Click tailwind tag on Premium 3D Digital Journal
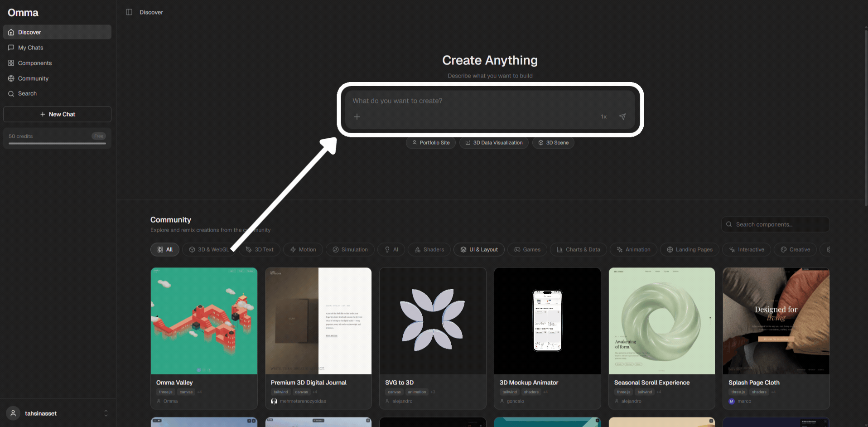This screenshot has width=868, height=427. click(281, 392)
